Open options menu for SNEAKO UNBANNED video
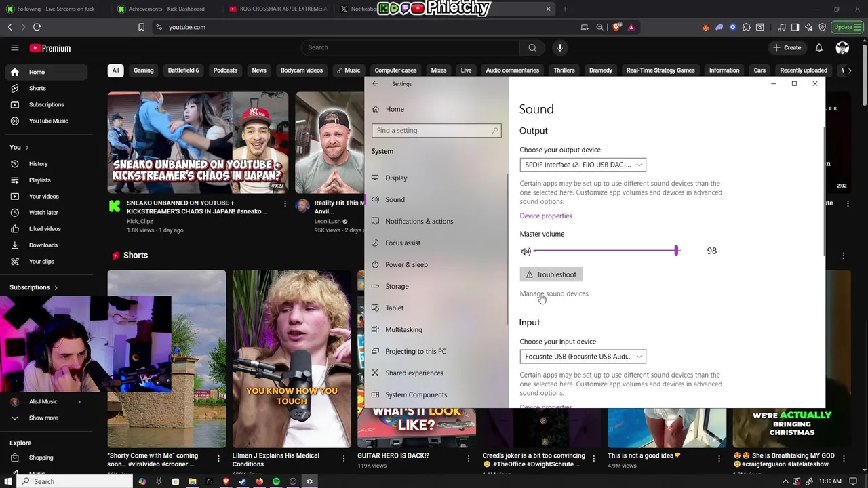This screenshot has height=488, width=868. 285,203
